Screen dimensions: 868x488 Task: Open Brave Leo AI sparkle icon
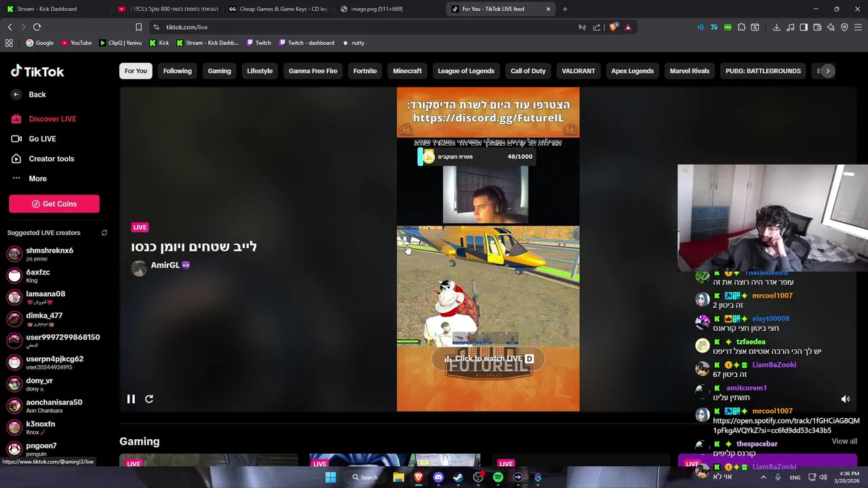[831, 27]
